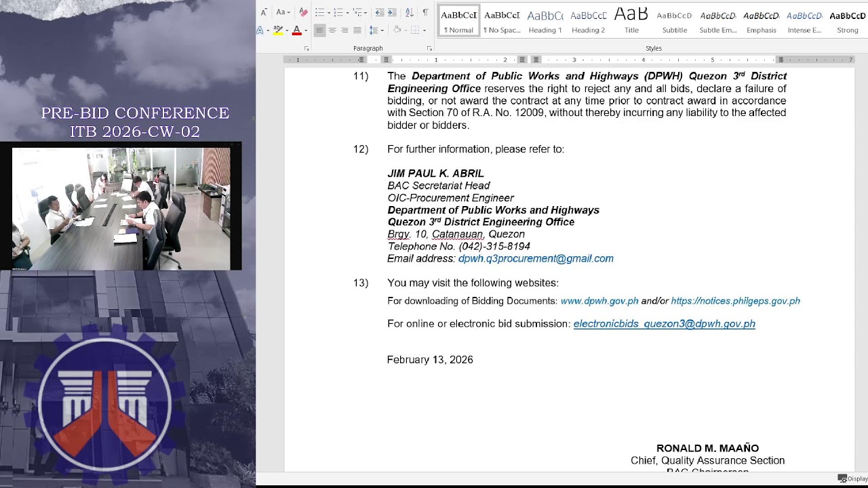The image size is (868, 488).
Task: Apply yellow text highlight color
Action: (x=278, y=30)
